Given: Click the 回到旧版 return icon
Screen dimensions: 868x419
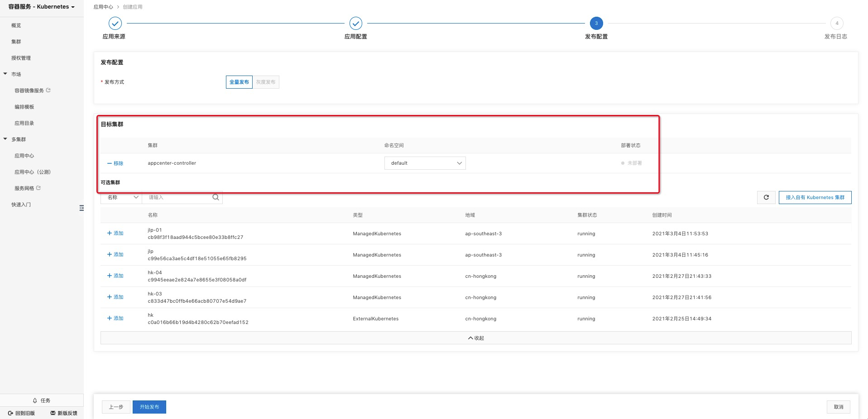Looking at the screenshot, I should pyautogui.click(x=10, y=413).
